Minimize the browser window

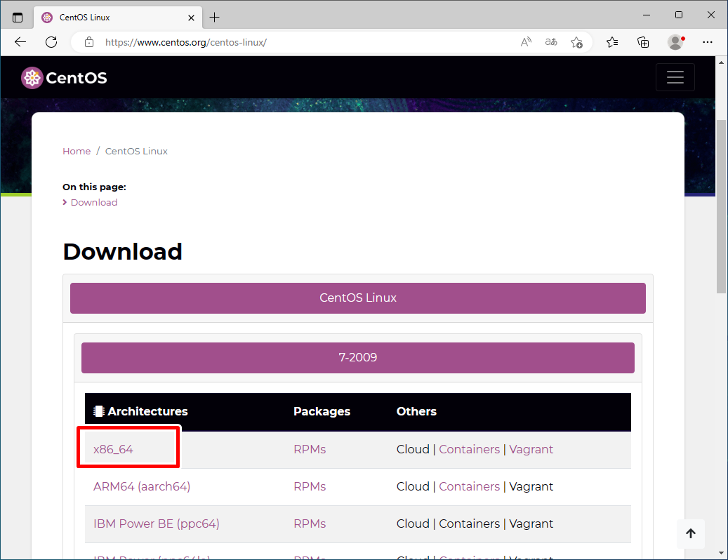click(646, 15)
